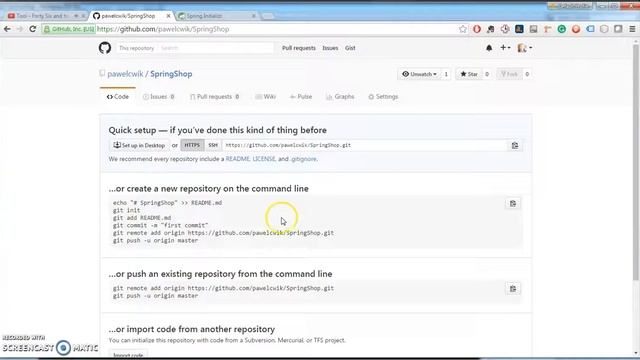Open Pull requests in top navigation
This screenshot has width=640, height=360.
tap(299, 48)
